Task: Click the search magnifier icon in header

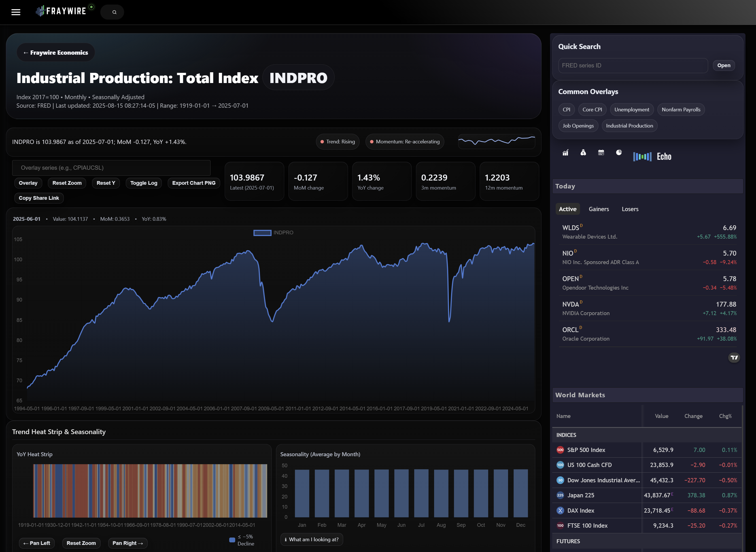Action: 114,12
